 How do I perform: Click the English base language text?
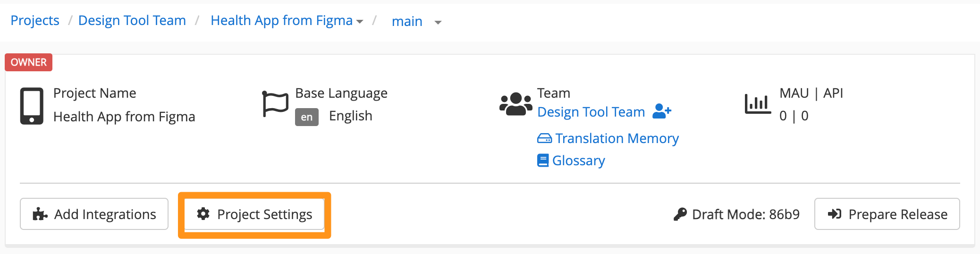[x=351, y=116]
